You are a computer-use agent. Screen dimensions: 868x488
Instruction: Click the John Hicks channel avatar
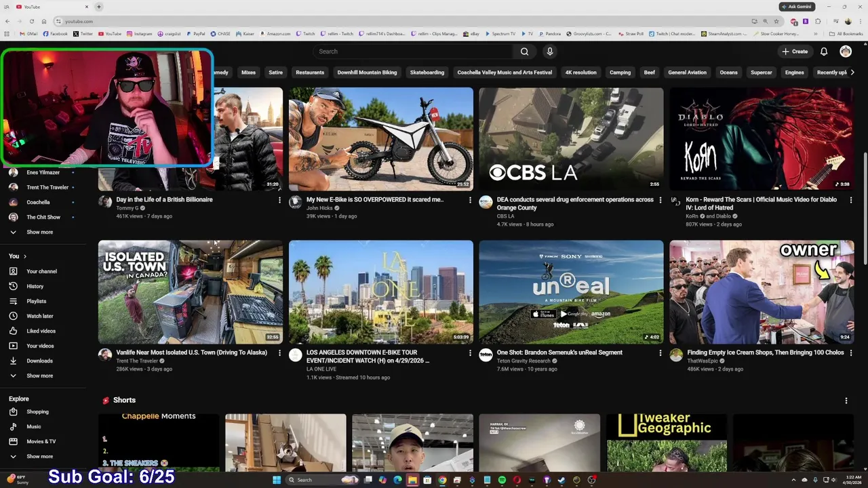295,201
